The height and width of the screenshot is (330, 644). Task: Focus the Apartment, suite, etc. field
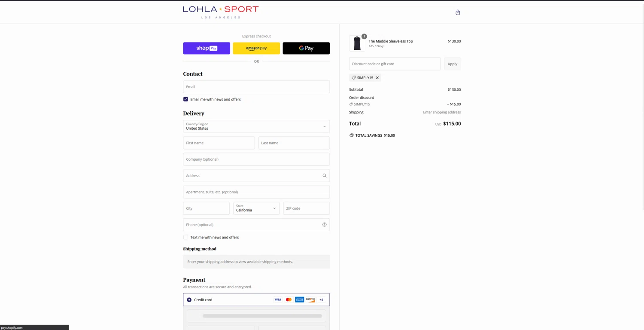(x=256, y=192)
